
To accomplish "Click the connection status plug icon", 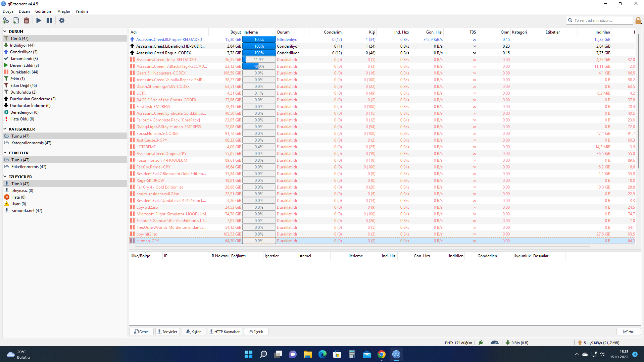I will [481, 343].
